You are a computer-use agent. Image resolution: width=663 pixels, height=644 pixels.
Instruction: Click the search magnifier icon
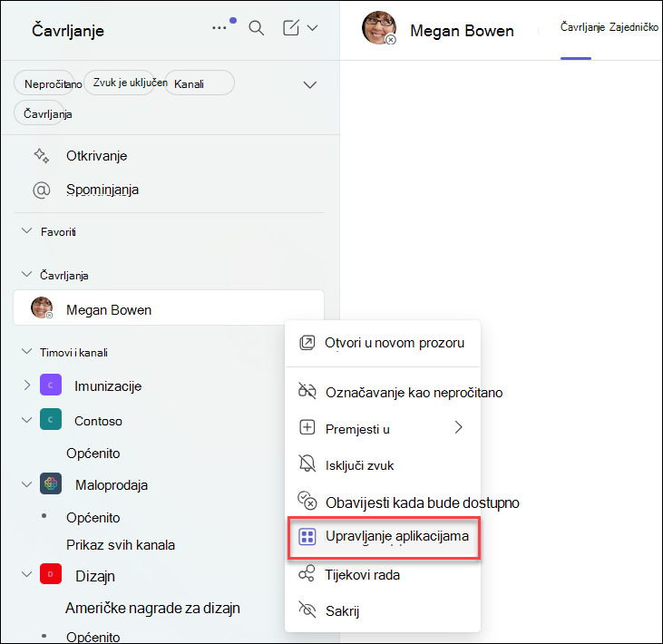click(x=257, y=28)
